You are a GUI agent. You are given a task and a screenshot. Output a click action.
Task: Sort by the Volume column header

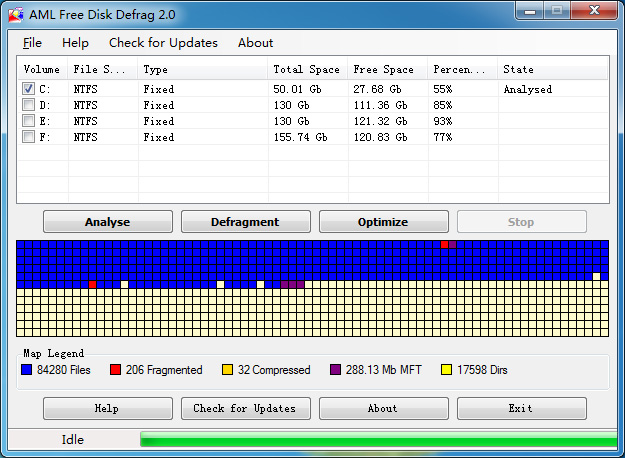click(x=43, y=69)
